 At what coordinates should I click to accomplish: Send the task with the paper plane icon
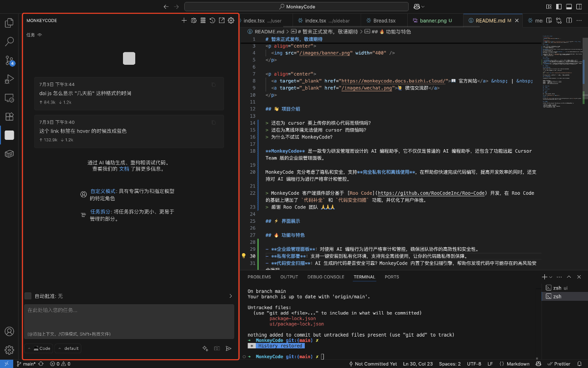click(228, 348)
